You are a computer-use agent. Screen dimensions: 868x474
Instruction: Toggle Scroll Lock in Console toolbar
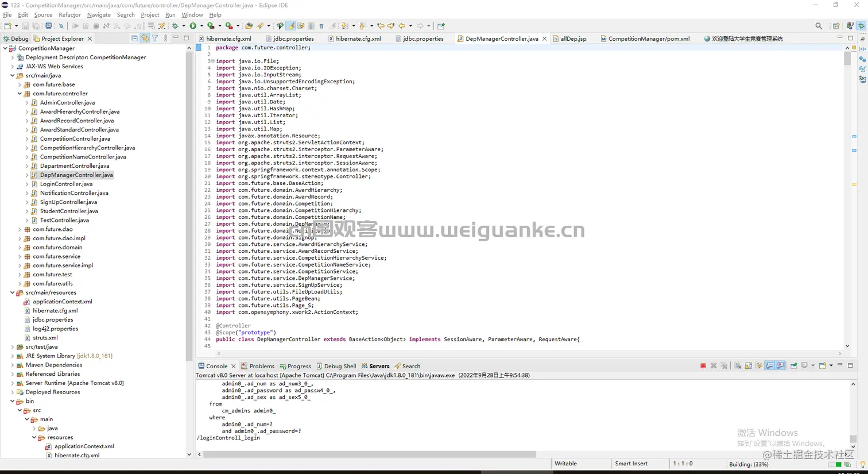coord(749,366)
